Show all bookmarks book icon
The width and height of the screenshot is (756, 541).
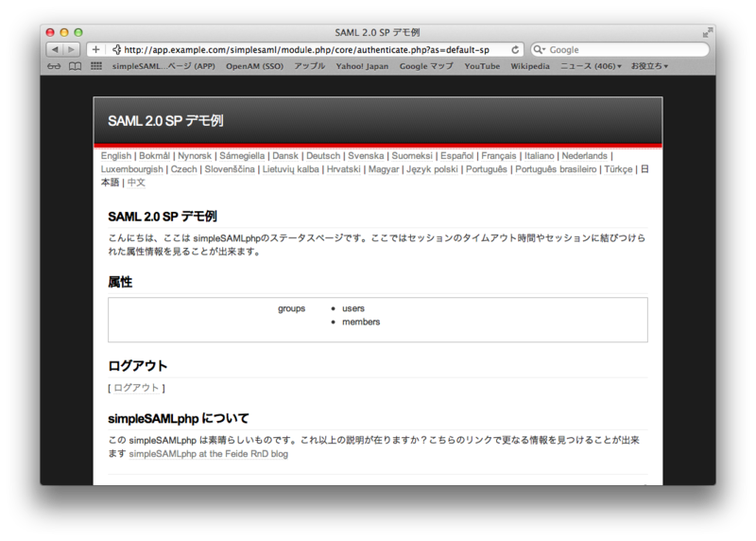75,66
